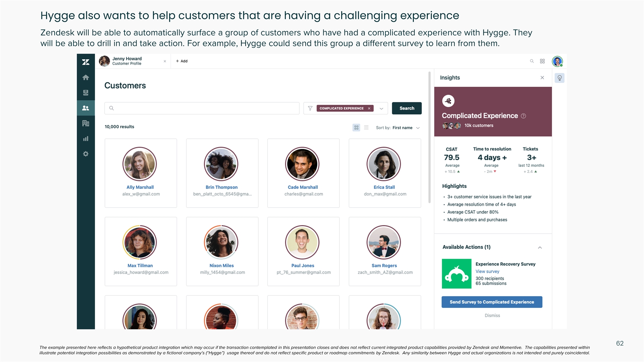Open the Admin settings gear icon
The width and height of the screenshot is (644, 362).
86,154
